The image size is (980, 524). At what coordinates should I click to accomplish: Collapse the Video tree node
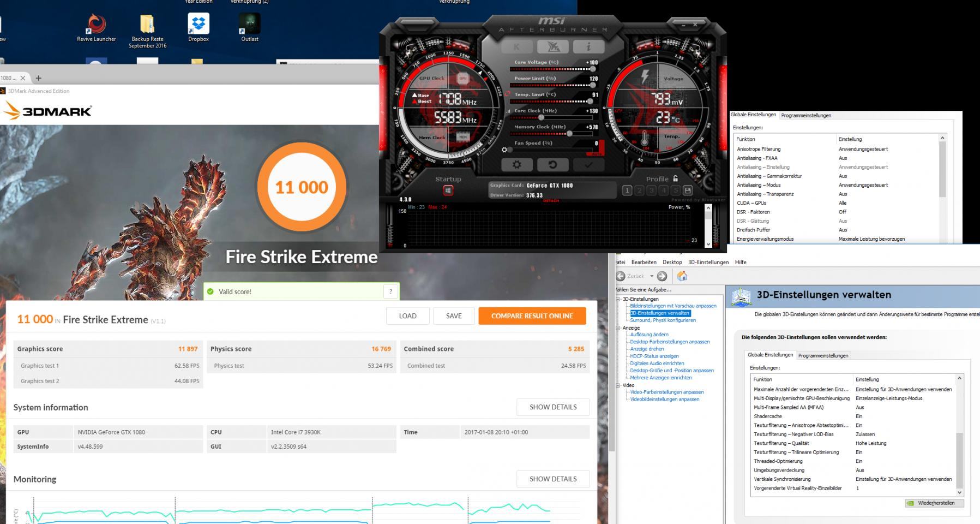[618, 385]
